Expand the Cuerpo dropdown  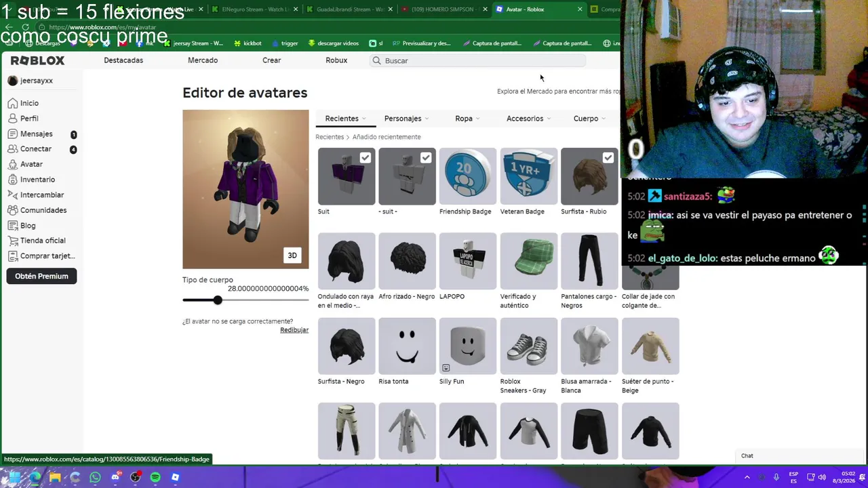pos(589,119)
